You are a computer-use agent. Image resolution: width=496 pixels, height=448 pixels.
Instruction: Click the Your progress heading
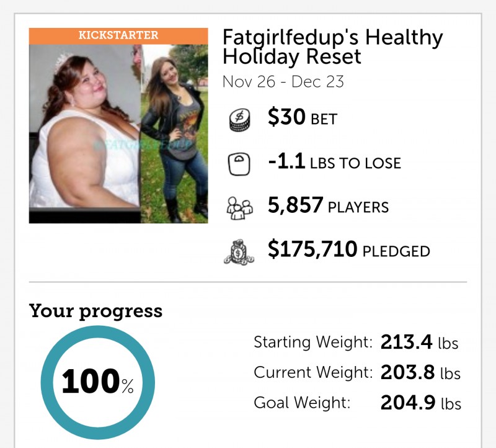click(x=95, y=311)
